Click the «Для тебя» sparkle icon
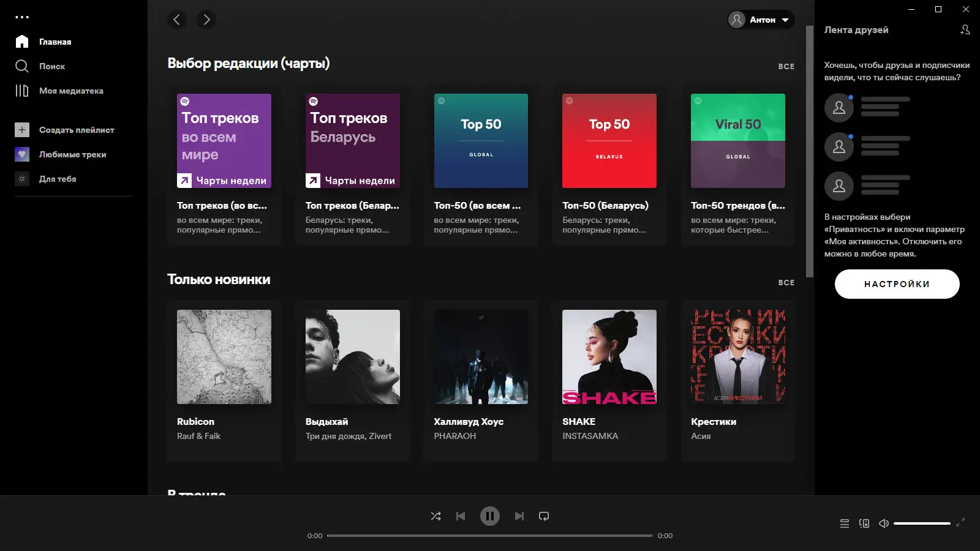This screenshot has height=551, width=980. tap(22, 179)
